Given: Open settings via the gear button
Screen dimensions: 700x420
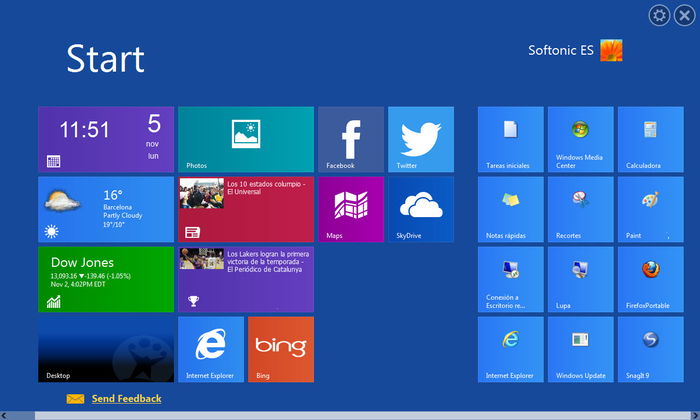Looking at the screenshot, I should [659, 15].
